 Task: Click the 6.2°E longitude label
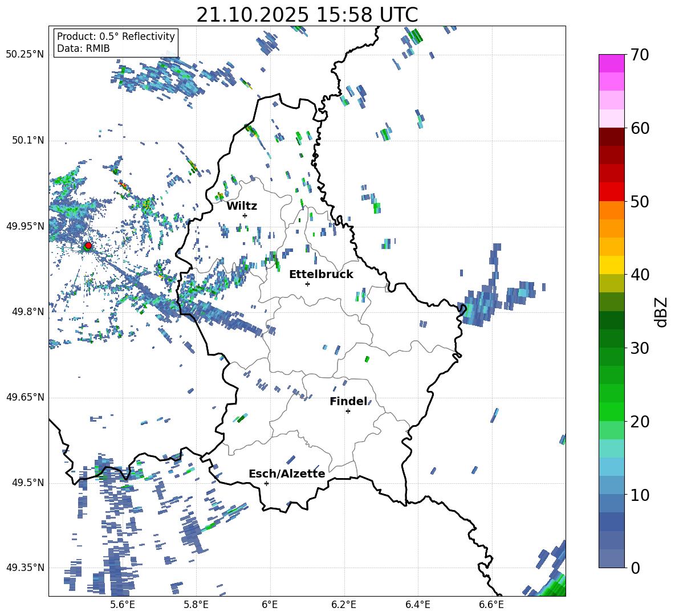(x=344, y=605)
